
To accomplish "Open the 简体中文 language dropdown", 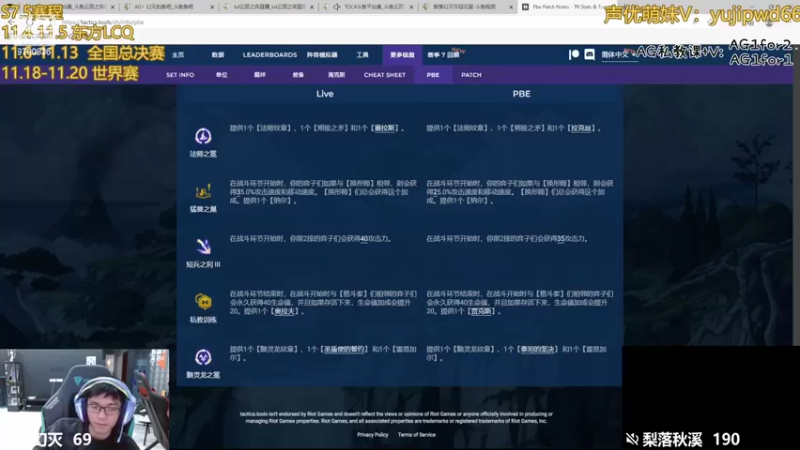I will click(x=618, y=55).
